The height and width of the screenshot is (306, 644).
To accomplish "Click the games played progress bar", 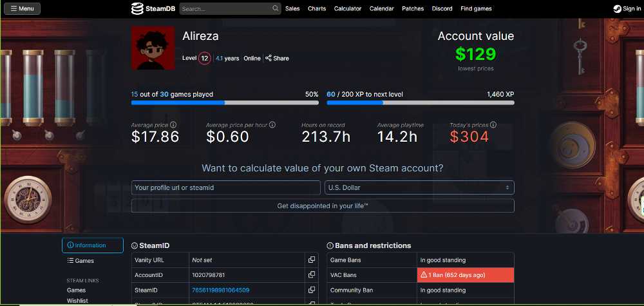I will 225,102.
